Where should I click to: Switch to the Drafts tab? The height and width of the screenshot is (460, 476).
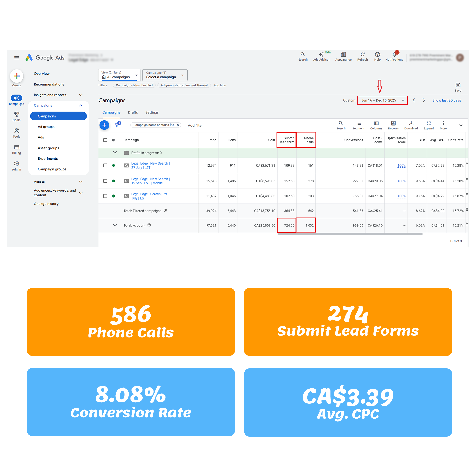point(133,112)
